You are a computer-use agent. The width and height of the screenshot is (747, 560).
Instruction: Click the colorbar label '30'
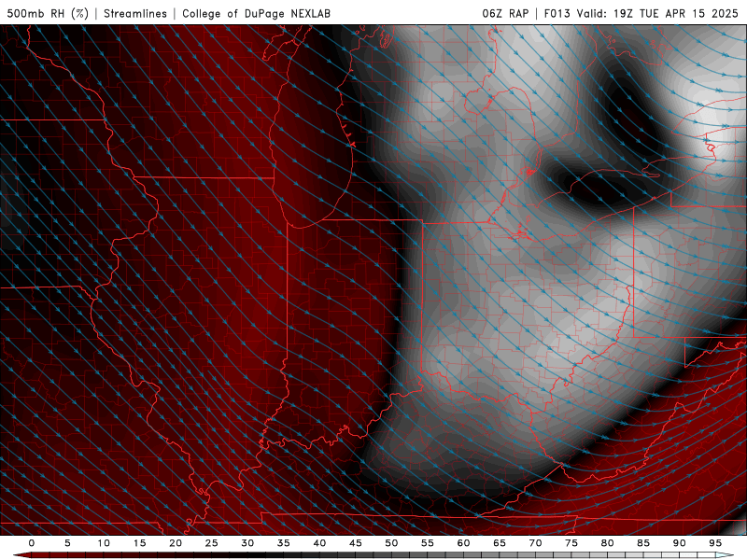click(x=247, y=543)
